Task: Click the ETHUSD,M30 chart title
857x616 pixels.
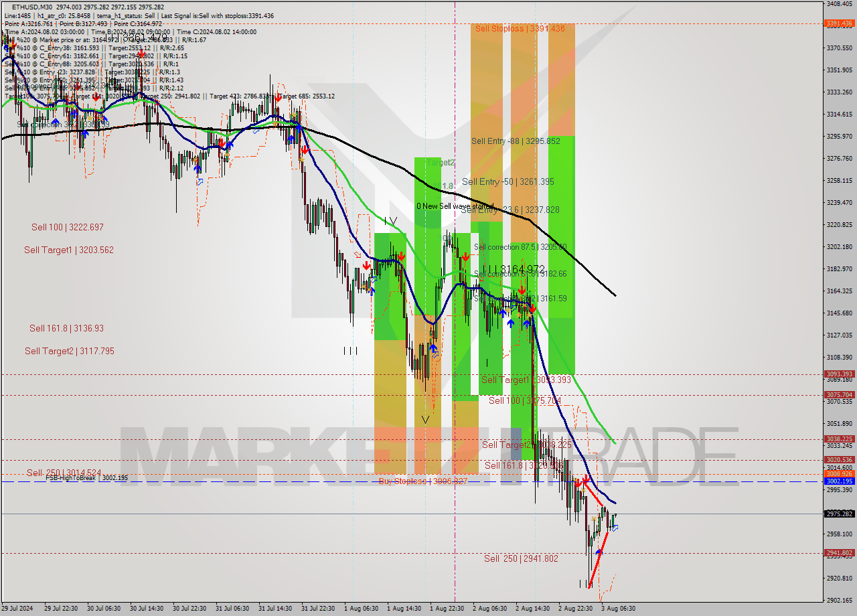Action: tap(32, 7)
